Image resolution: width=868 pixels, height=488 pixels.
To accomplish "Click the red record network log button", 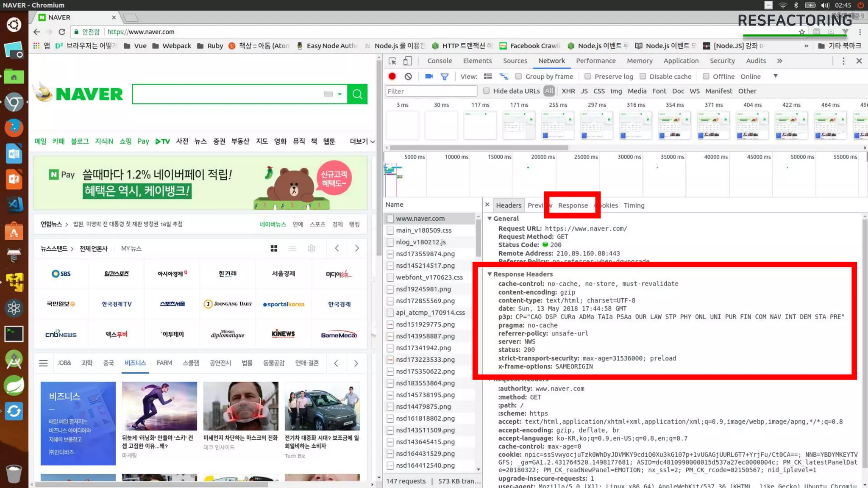I will pos(392,76).
